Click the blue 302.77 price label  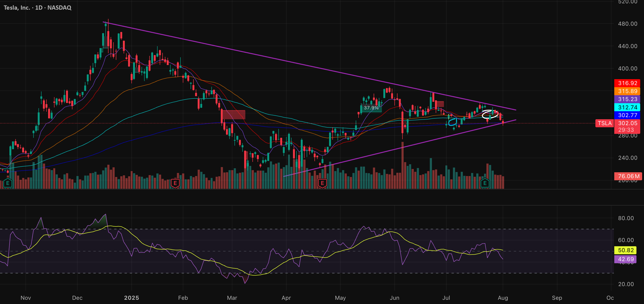[x=627, y=115]
